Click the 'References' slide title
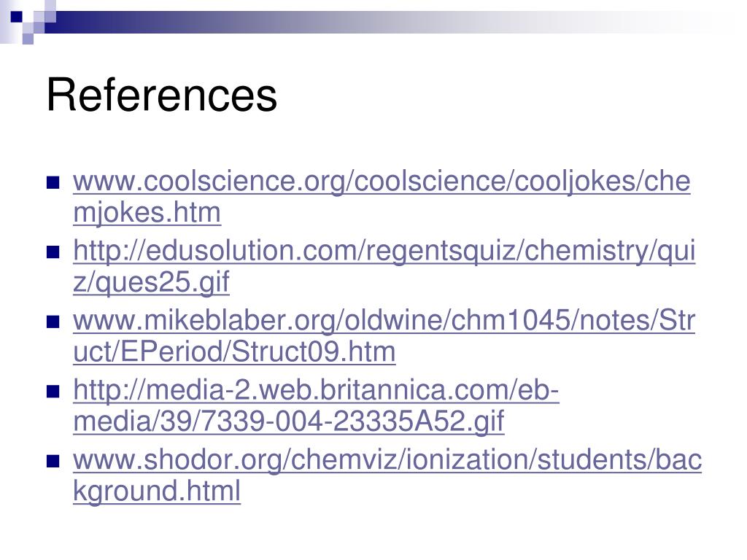The width and height of the screenshot is (747, 560). [162, 95]
